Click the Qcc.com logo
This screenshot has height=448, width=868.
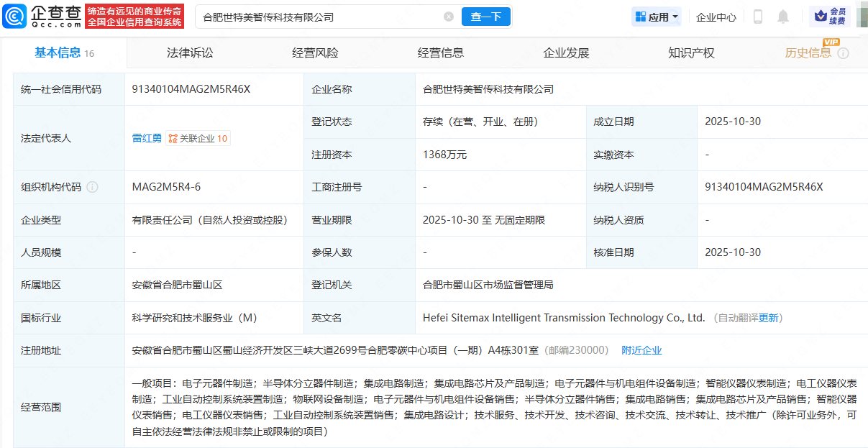pos(47,16)
